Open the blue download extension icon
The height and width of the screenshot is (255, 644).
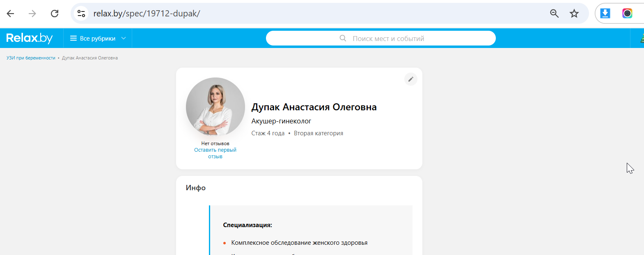pyautogui.click(x=605, y=14)
